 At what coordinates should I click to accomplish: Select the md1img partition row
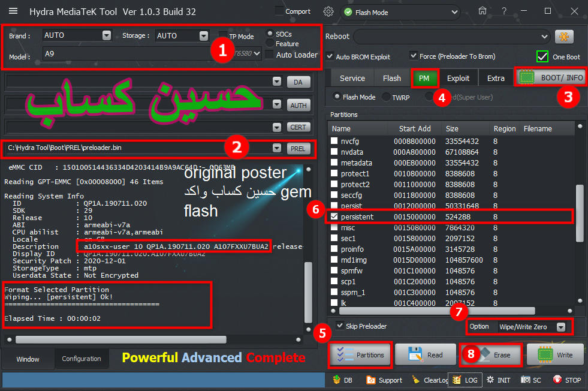coord(450,260)
